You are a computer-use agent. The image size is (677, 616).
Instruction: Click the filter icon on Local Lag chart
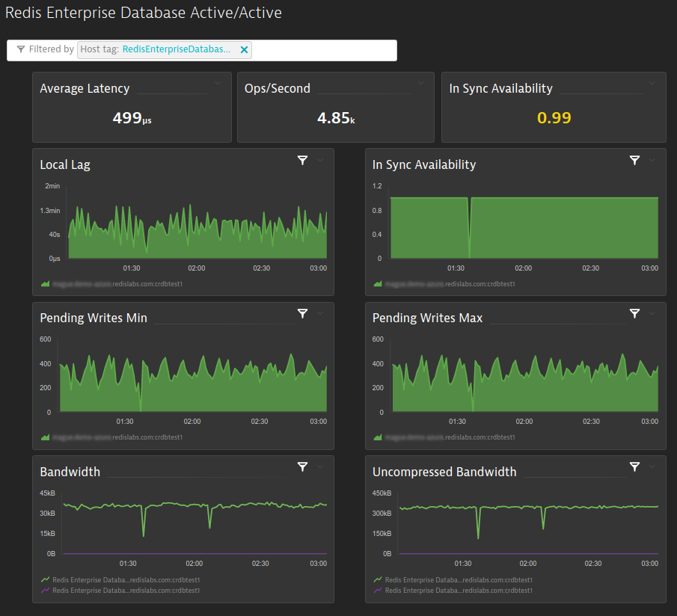pos(302,160)
